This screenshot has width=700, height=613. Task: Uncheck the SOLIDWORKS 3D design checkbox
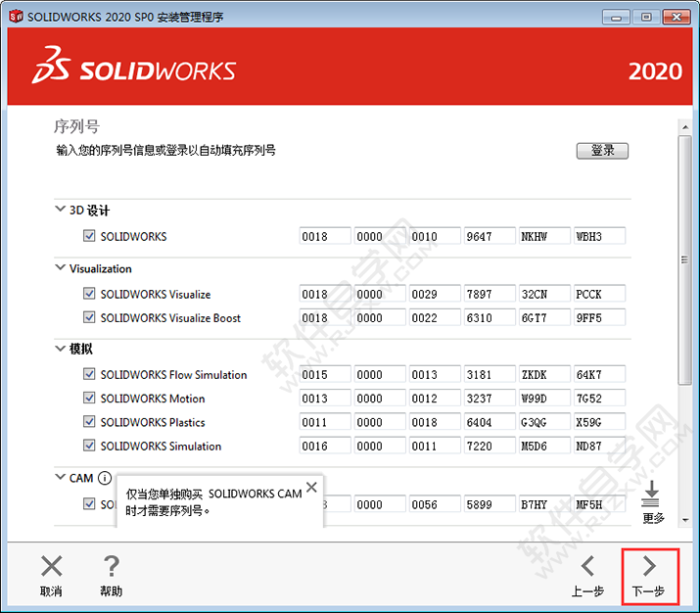pos(89,236)
